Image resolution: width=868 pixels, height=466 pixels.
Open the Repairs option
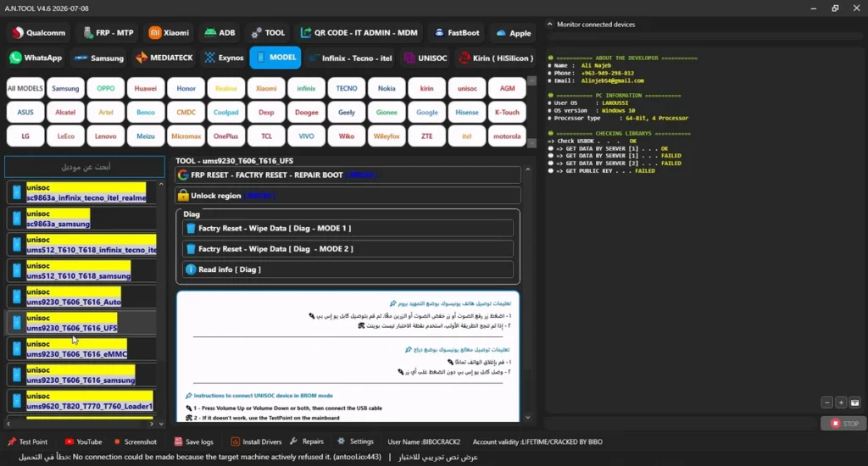point(307,441)
